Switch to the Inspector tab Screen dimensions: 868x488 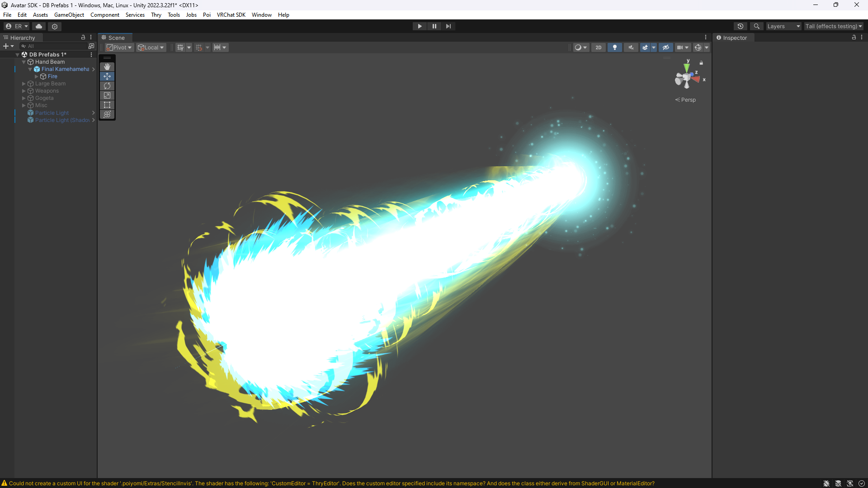731,38
